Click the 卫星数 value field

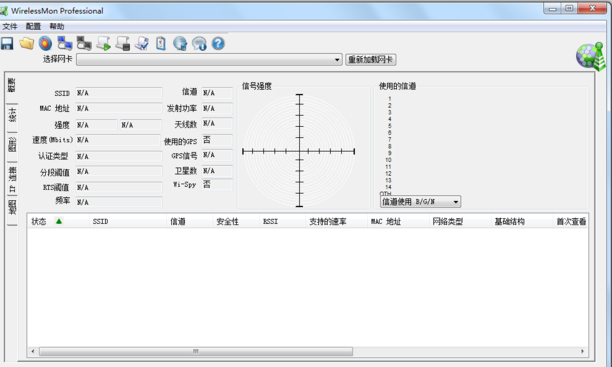click(x=217, y=171)
